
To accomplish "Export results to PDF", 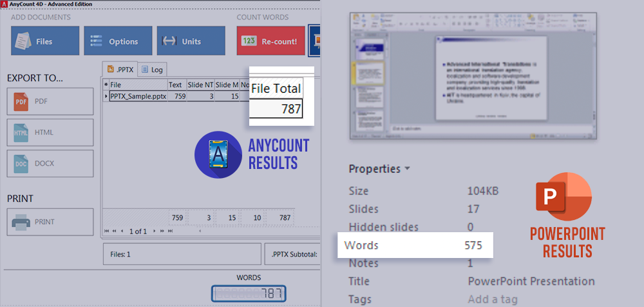I will click(50, 101).
